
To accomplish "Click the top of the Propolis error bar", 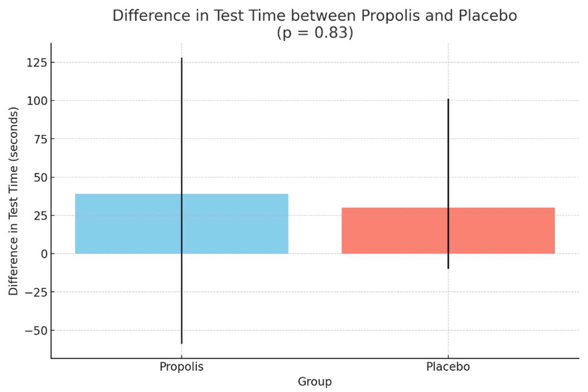I will (182, 59).
